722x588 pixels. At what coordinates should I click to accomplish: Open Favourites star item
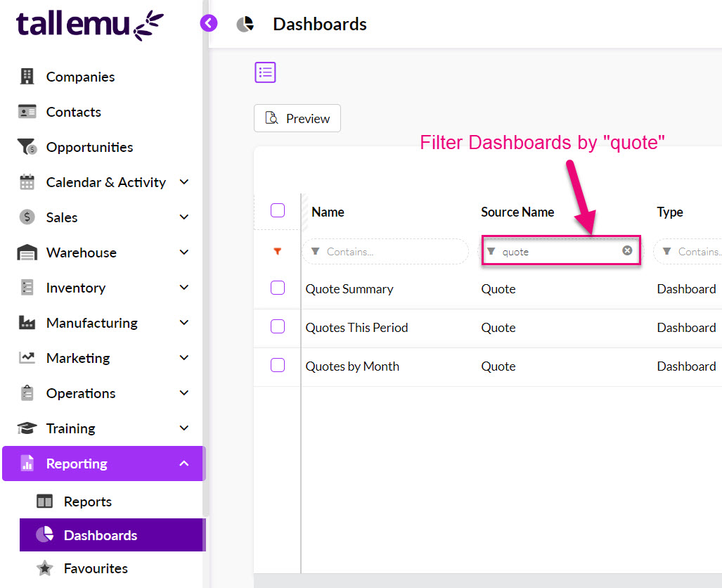click(x=96, y=568)
